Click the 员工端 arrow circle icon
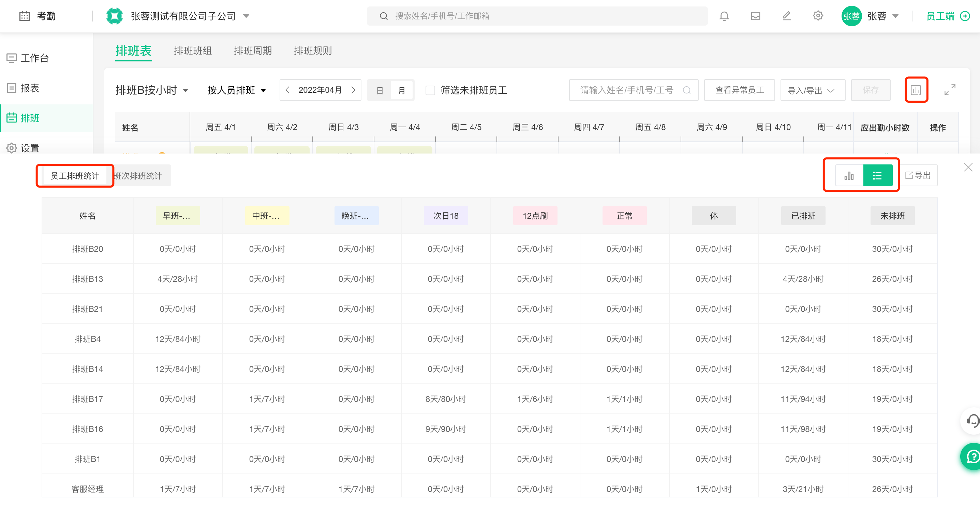 (965, 16)
